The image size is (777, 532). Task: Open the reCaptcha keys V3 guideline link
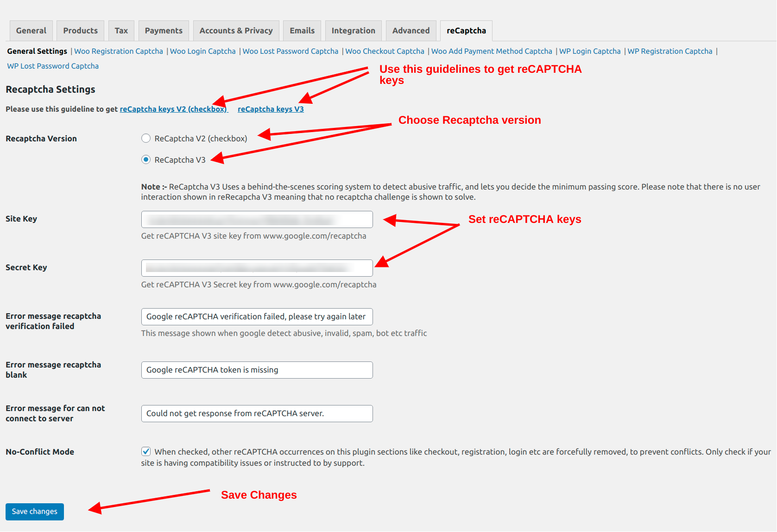pos(271,109)
